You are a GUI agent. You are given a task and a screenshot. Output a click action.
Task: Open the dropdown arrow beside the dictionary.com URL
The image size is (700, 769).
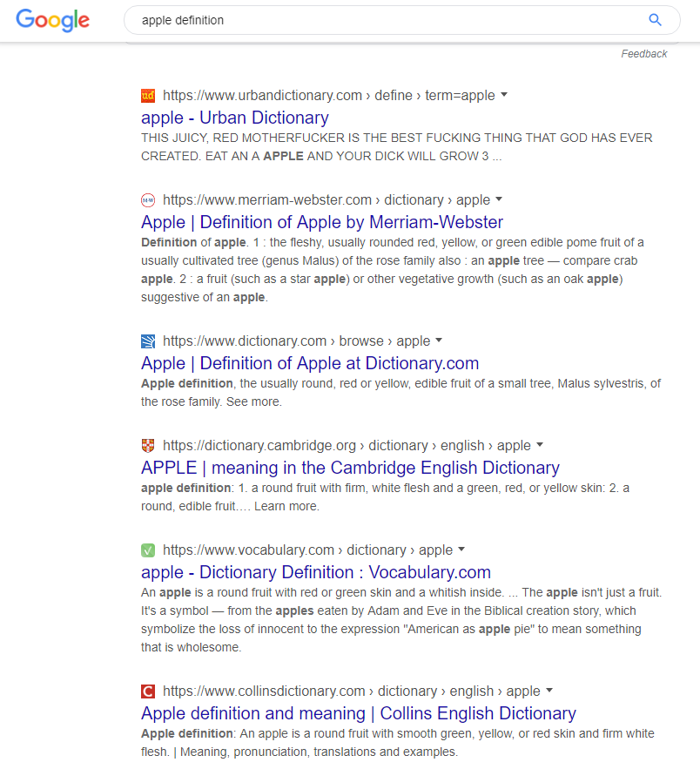pyautogui.click(x=439, y=340)
